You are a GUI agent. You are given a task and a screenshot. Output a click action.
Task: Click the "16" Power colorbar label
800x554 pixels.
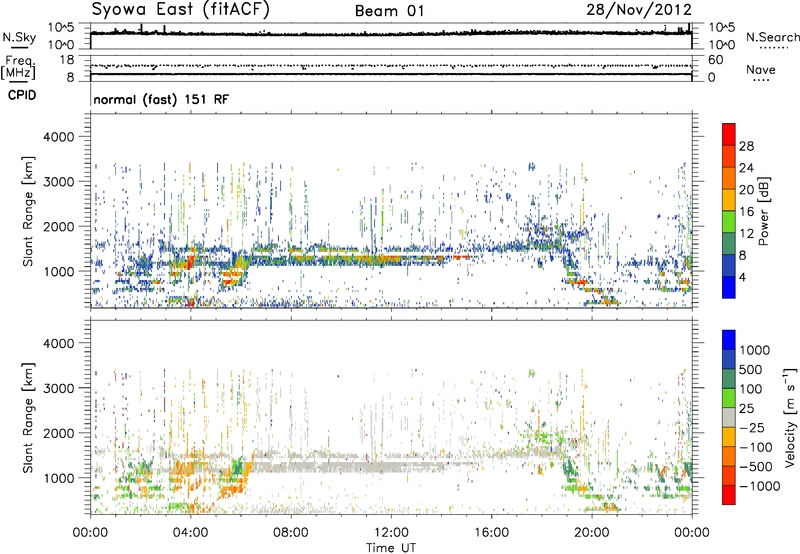pos(746,212)
